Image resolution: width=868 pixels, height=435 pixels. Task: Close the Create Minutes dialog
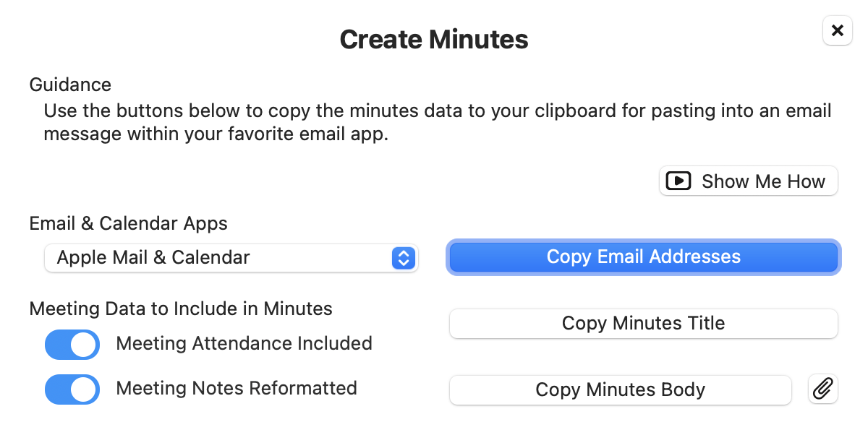(837, 30)
